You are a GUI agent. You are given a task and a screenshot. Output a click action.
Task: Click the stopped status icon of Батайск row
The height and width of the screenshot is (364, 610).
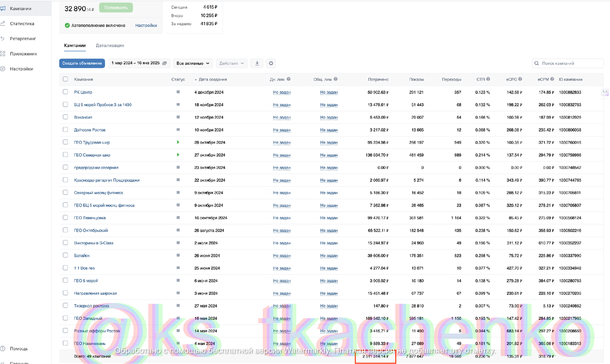point(178,255)
